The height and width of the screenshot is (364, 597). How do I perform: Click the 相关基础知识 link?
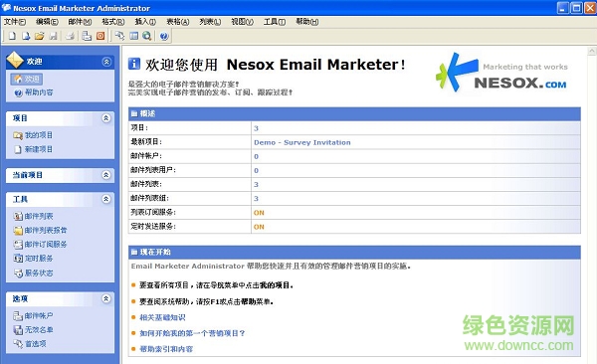(x=162, y=317)
